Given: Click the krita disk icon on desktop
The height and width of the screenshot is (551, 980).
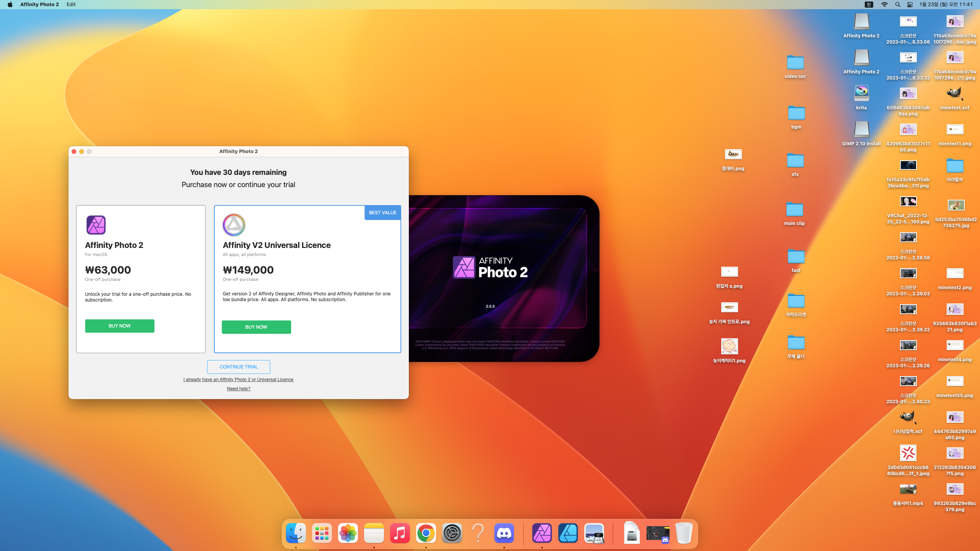Looking at the screenshot, I should point(861,94).
